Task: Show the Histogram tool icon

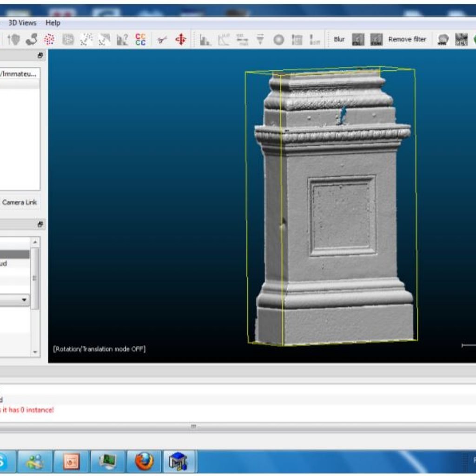Action: (206, 39)
